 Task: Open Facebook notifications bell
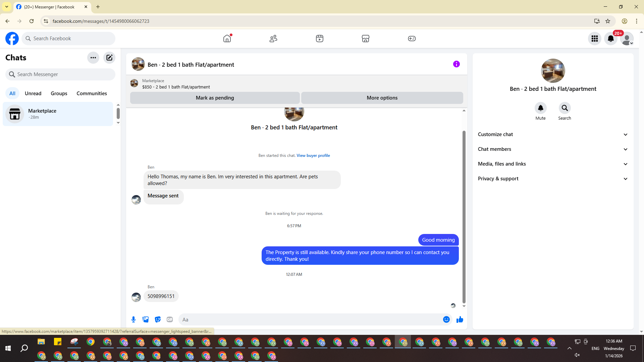pyautogui.click(x=610, y=39)
